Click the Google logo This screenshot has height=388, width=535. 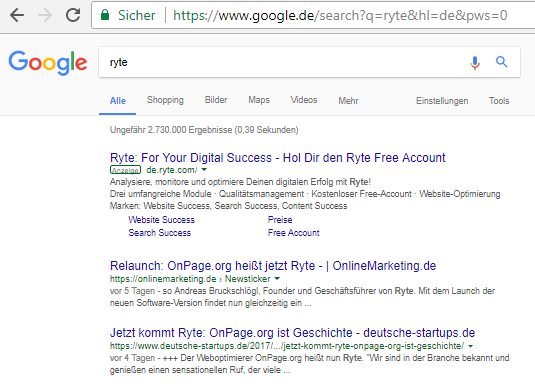click(x=48, y=63)
